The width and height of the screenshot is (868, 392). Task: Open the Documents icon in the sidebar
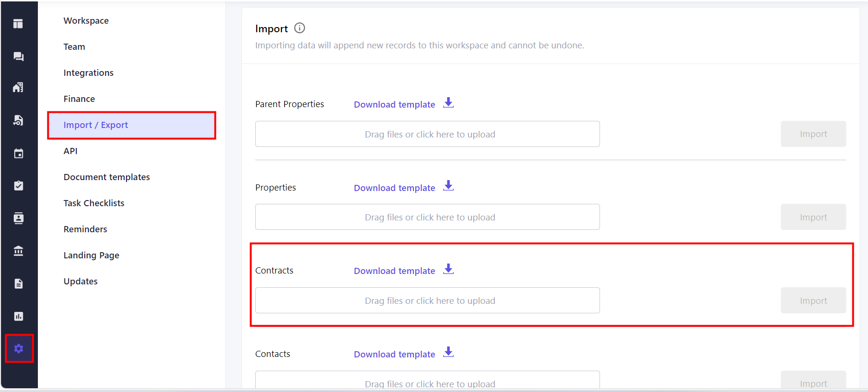click(x=18, y=283)
